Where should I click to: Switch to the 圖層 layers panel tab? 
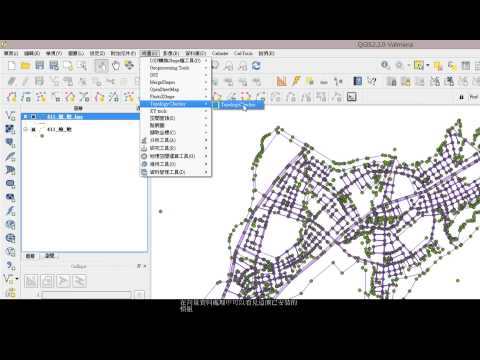(x=30, y=256)
